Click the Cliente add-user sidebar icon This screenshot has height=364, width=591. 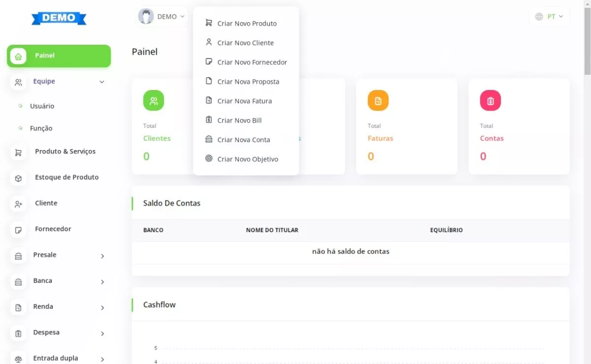click(x=18, y=204)
